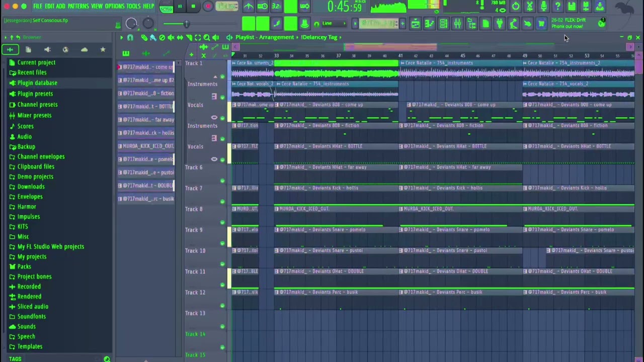The image size is (644, 362).
Task: Add a new pattern with plus button
Action: click(403, 24)
